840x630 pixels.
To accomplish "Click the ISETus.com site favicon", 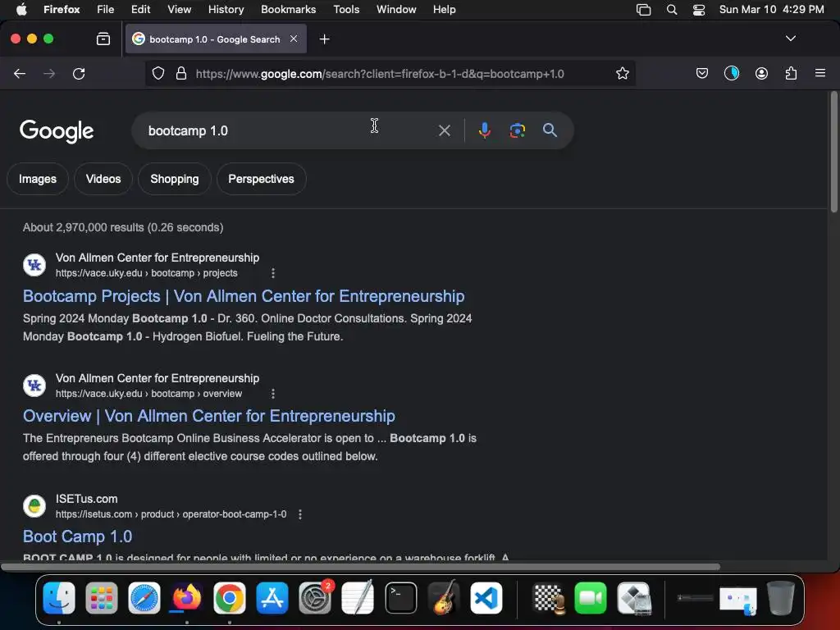I will (x=34, y=505).
